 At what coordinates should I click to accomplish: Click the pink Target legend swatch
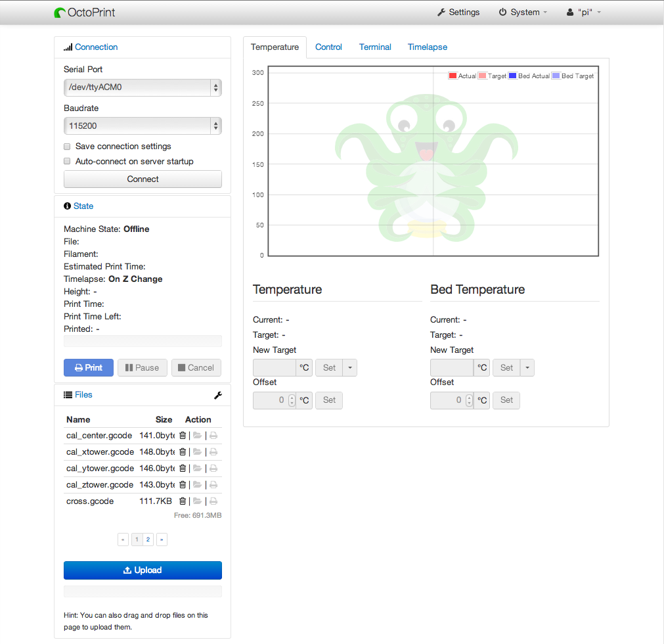click(x=482, y=76)
